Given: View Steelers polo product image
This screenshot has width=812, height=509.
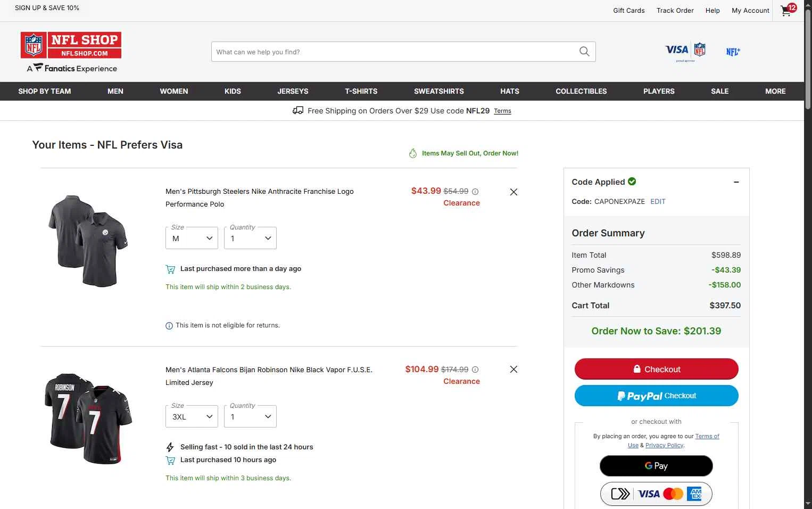Looking at the screenshot, I should (88, 241).
